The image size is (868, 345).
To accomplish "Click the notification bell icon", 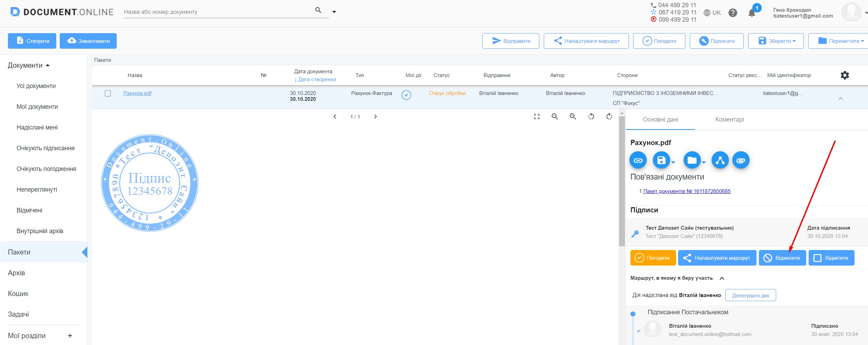I will coord(752,13).
